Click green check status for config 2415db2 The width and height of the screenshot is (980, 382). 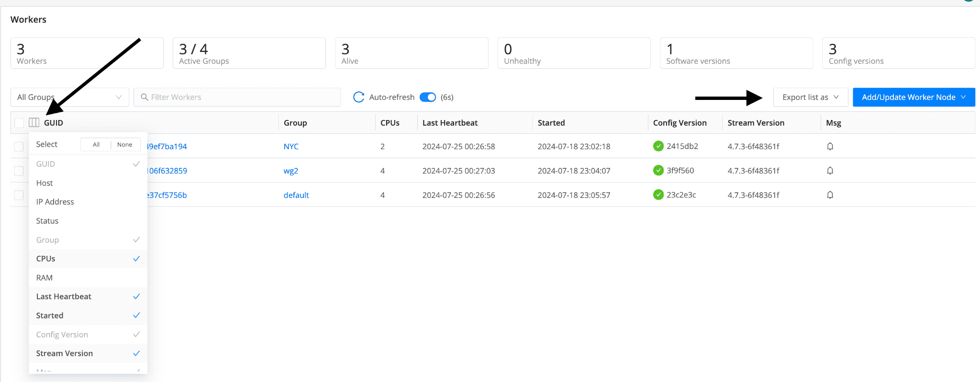[658, 146]
